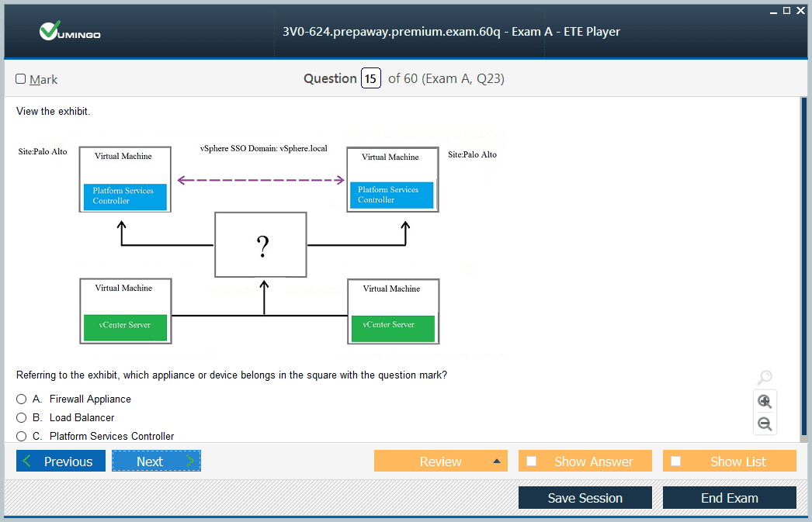Close the ETE Player window
The height and width of the screenshot is (522, 812).
(x=800, y=10)
